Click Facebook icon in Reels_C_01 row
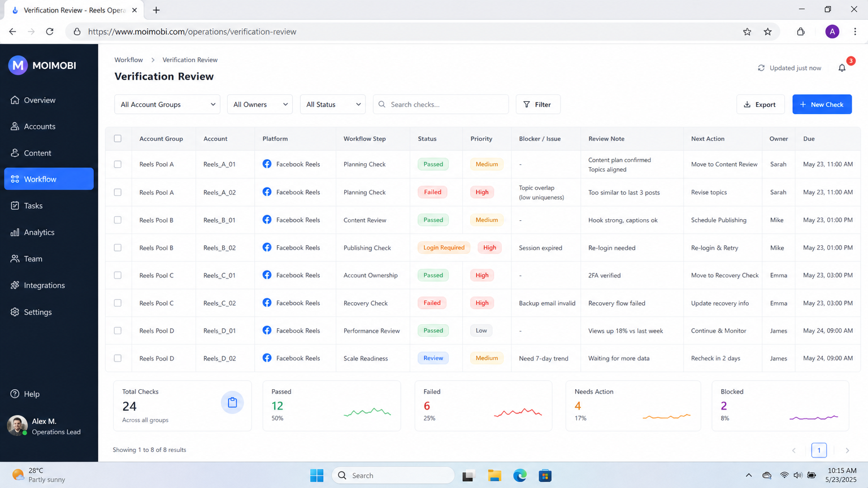This screenshot has width=868, height=488. [267, 275]
